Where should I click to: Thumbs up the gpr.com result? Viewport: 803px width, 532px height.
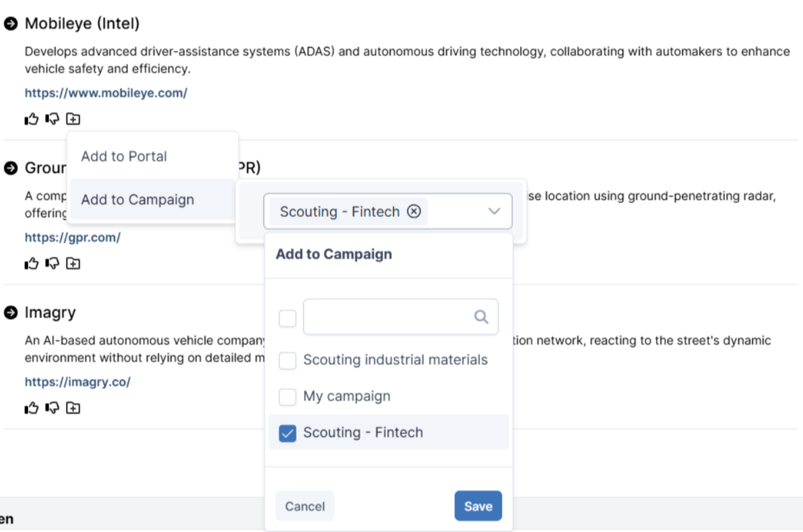(32, 264)
